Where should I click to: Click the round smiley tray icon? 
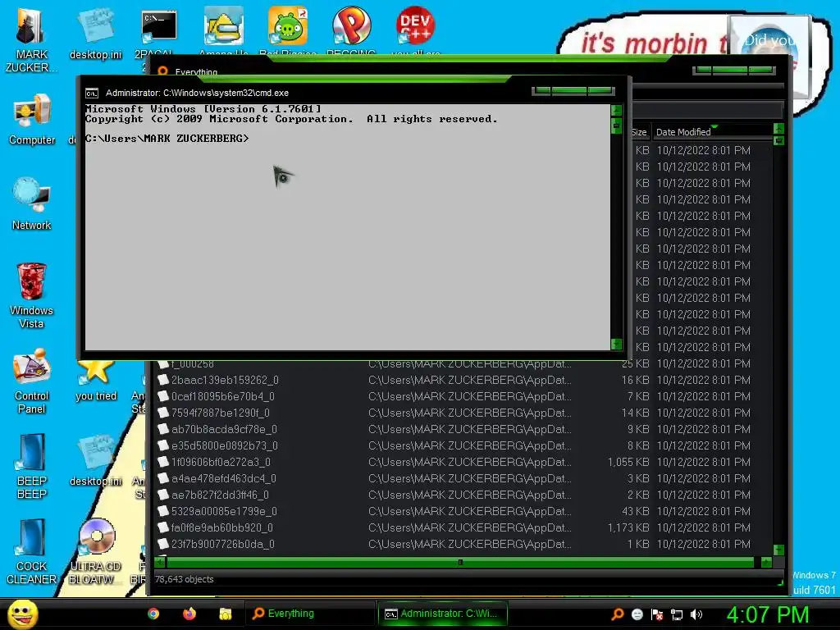point(637,614)
